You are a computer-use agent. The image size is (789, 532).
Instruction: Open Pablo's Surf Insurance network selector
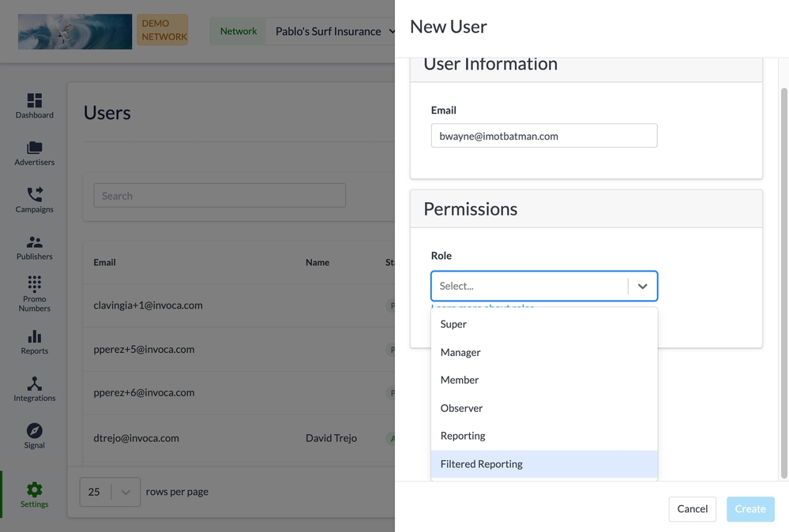coord(336,32)
